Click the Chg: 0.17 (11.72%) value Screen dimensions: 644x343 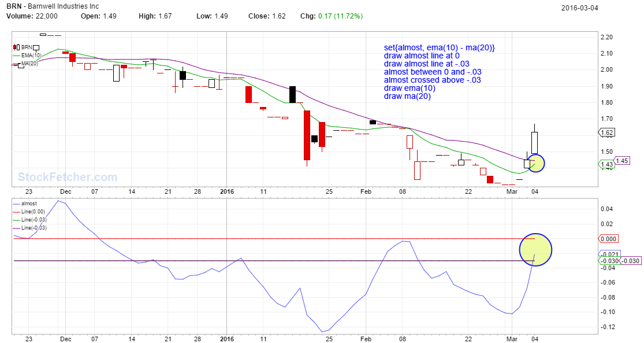click(x=332, y=16)
